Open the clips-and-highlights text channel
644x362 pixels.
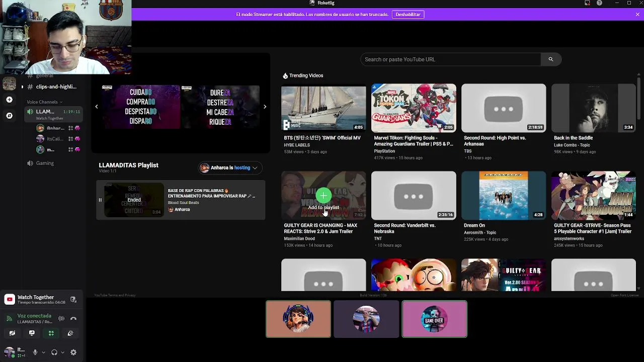coord(52,86)
